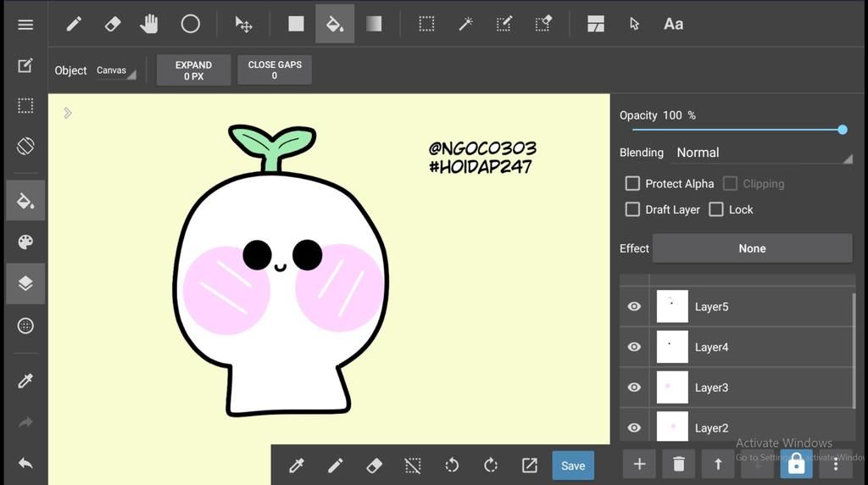Deselect selection in bottom toolbar
Screen dimensions: 868x485
(x=413, y=465)
